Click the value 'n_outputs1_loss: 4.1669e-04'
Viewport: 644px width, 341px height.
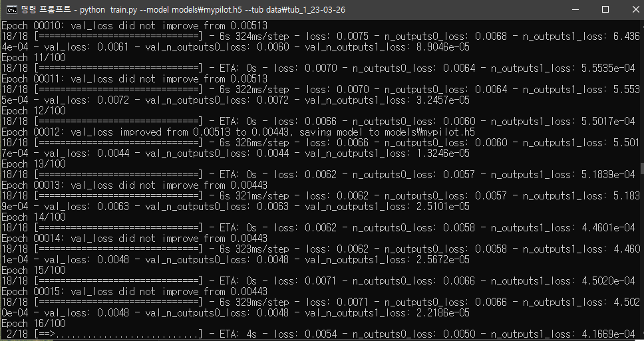[x=563, y=334]
